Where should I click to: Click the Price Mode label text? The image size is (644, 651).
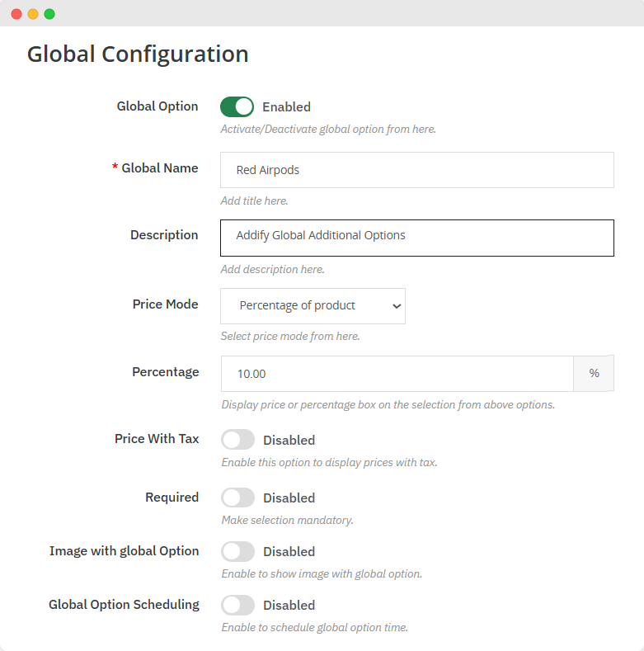(165, 304)
